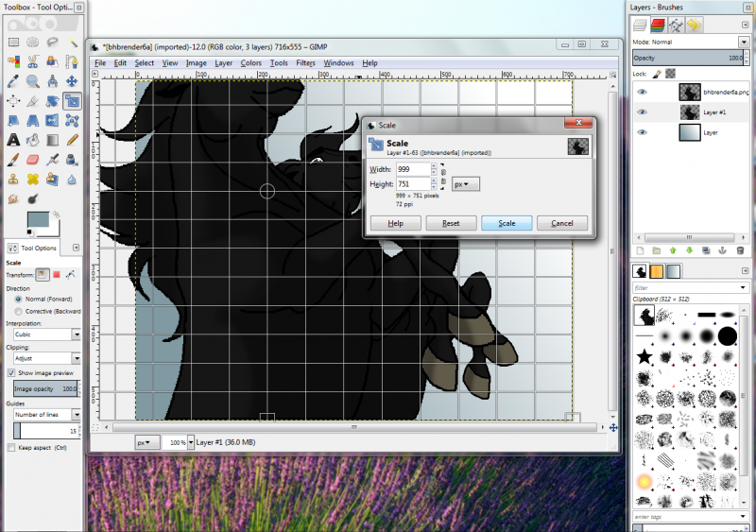Select the Paintbrush tool
The width and height of the screenshot is (756, 532).
click(x=13, y=160)
